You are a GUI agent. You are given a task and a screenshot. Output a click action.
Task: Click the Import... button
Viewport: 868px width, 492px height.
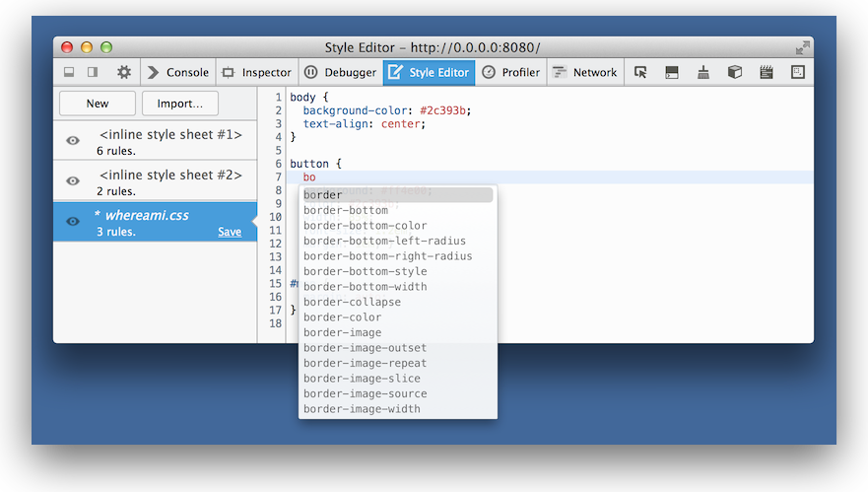180,104
